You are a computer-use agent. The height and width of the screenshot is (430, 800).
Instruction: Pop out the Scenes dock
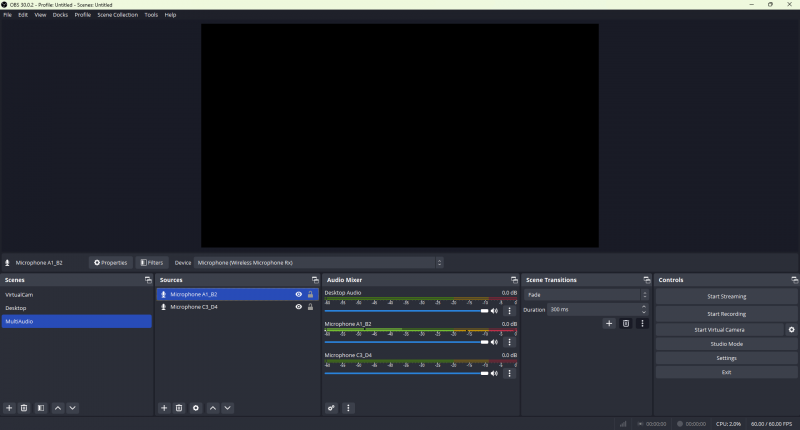148,280
